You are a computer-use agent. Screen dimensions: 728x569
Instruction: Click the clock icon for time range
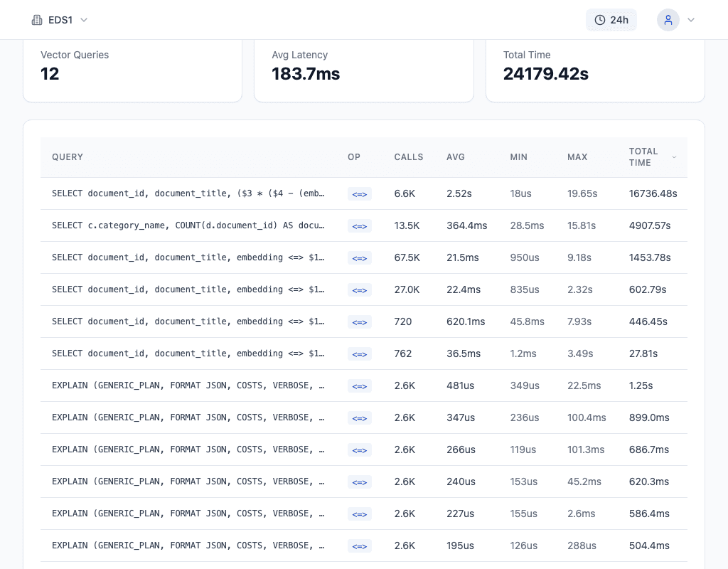600,20
